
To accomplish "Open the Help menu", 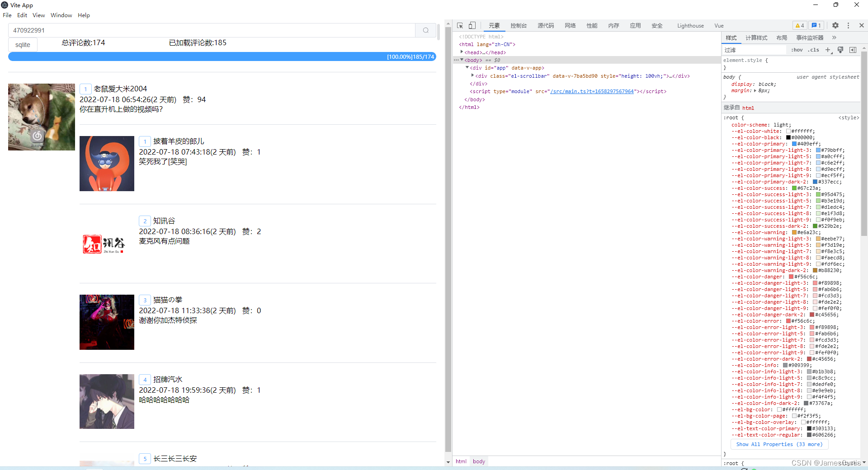I will (84, 15).
